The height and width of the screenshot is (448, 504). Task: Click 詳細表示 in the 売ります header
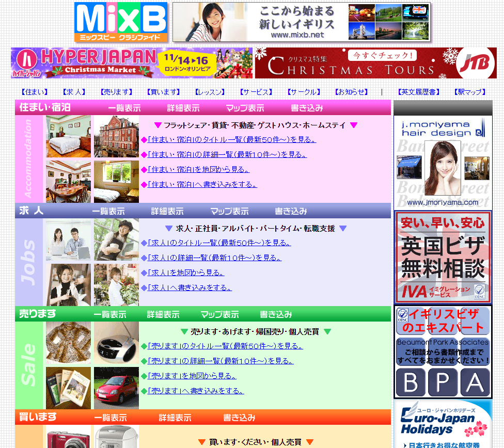(x=163, y=314)
